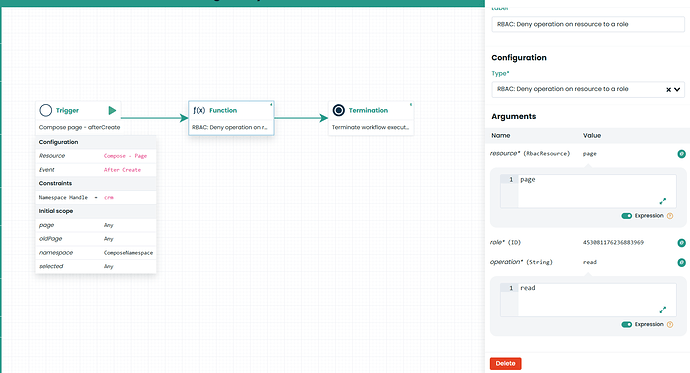Click the 'namespace' initial scope name

pos(56,253)
